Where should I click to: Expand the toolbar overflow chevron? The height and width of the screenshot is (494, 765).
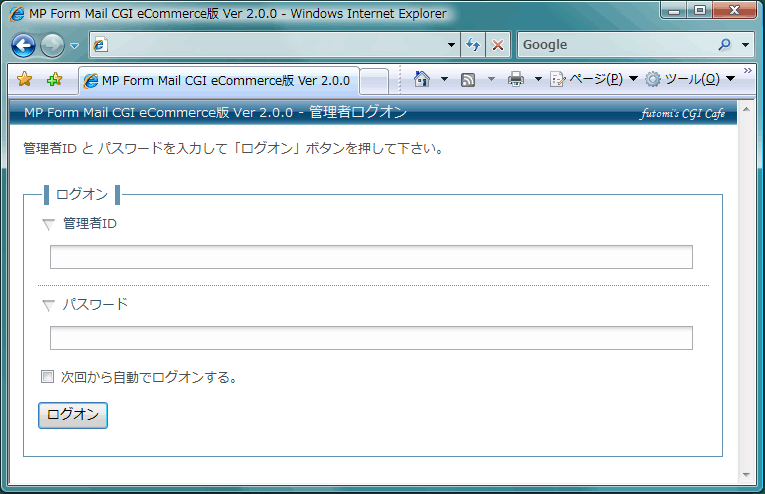[747, 71]
